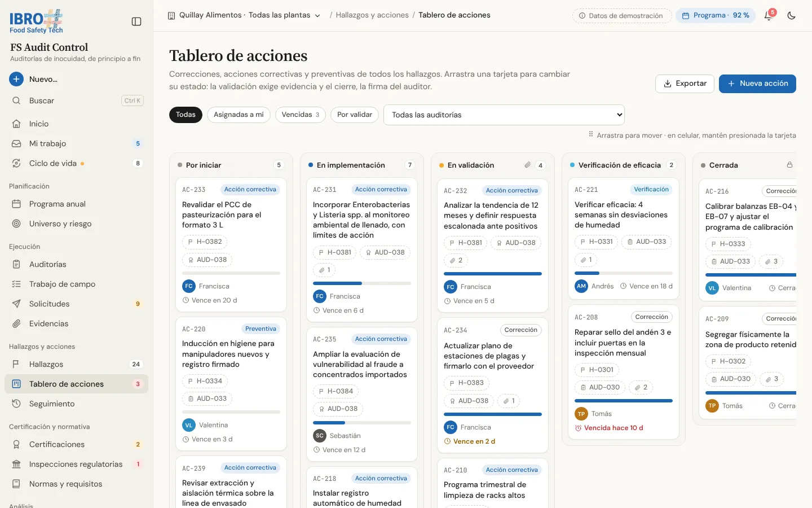Create a Nueva acción

pyautogui.click(x=757, y=84)
